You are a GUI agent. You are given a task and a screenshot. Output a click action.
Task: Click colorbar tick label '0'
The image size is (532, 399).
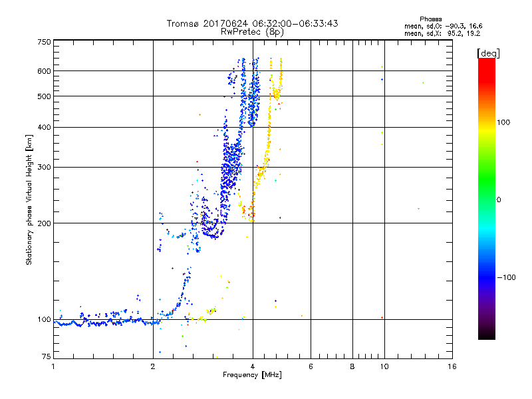tap(499, 199)
